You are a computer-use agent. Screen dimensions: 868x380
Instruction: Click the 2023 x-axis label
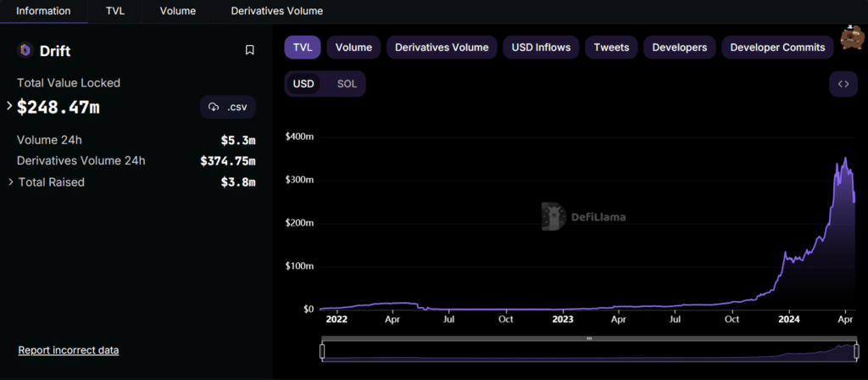point(563,320)
